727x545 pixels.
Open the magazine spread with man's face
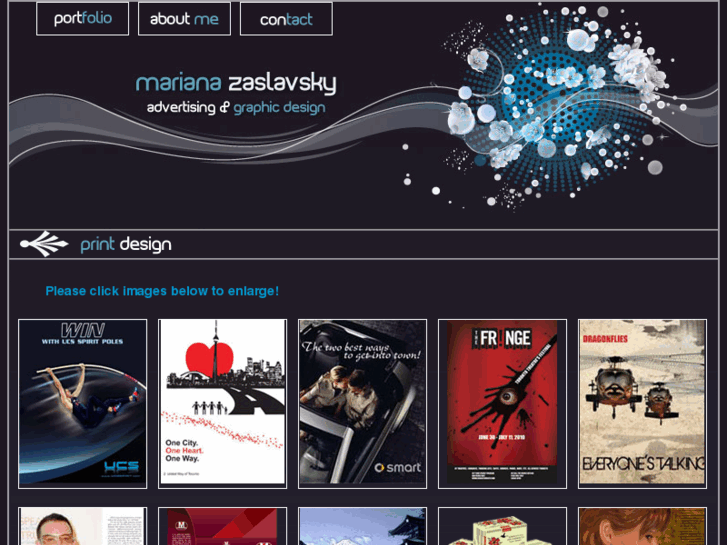(x=83, y=526)
